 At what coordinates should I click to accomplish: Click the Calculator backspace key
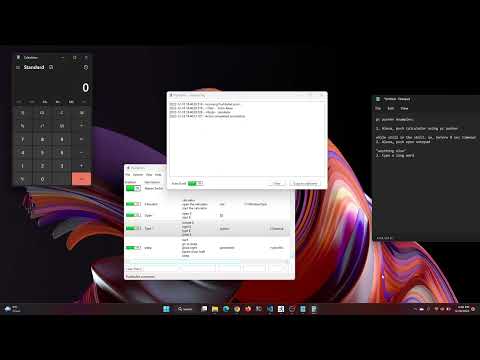click(x=81, y=113)
